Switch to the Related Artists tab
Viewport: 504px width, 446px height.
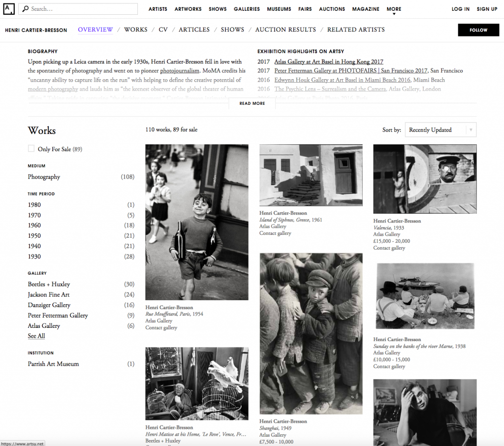point(356,30)
